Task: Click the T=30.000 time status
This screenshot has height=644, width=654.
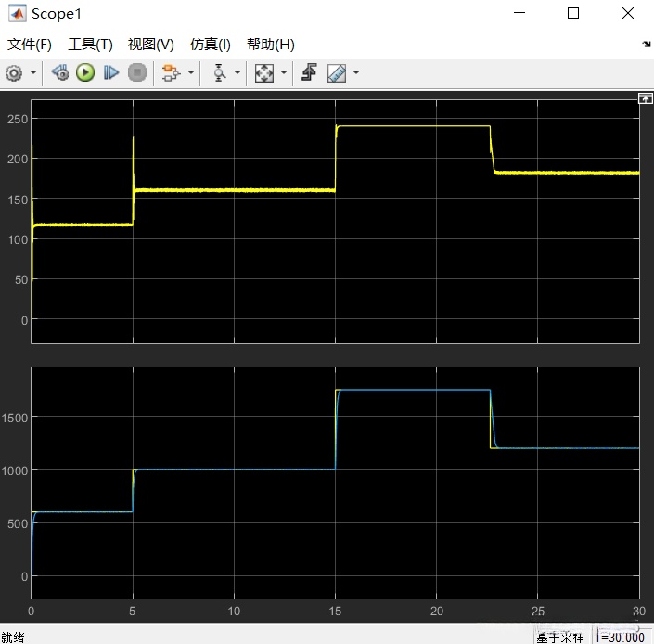Action: tap(621, 637)
